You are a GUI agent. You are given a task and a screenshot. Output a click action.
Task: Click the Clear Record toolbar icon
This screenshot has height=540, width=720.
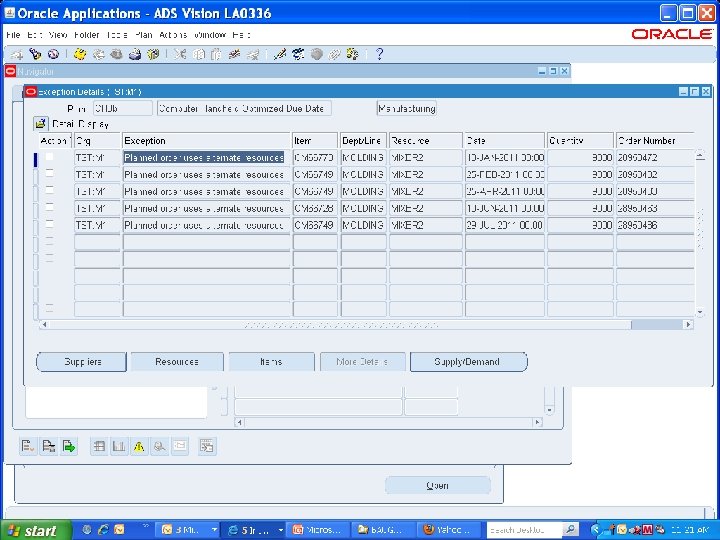(235, 55)
